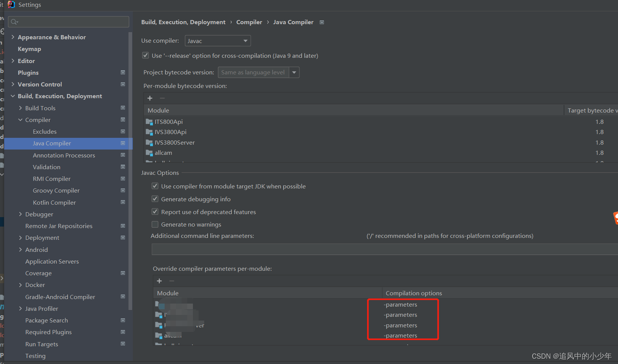Open the Annotation Processors settings page
618x364 pixels.
click(64, 155)
